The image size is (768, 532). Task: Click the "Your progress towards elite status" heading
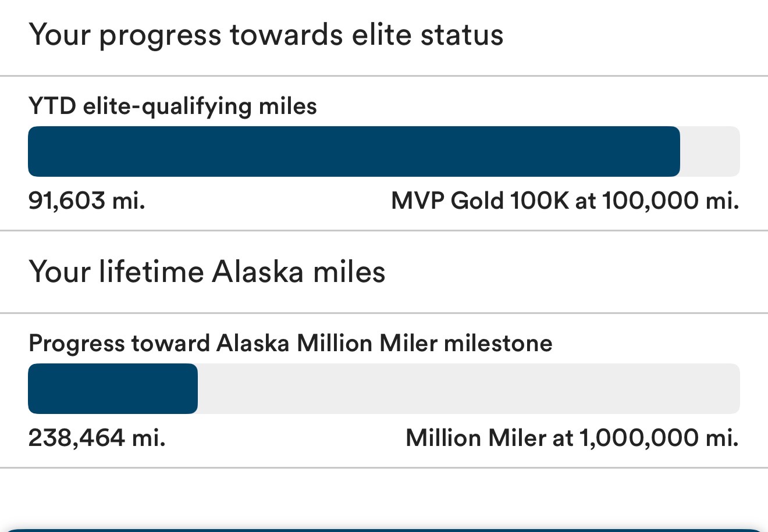[265, 35]
